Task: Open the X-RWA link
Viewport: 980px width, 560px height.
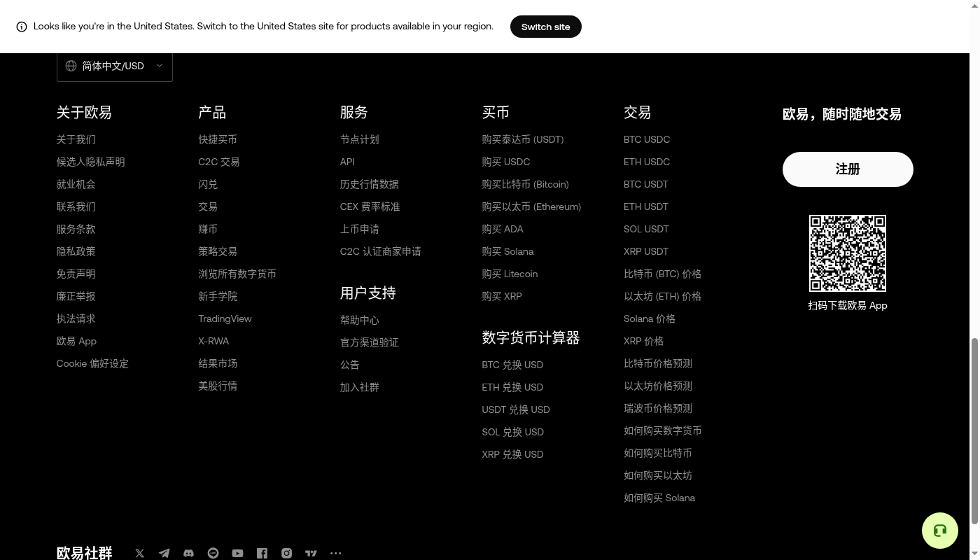Action: pyautogui.click(x=213, y=341)
